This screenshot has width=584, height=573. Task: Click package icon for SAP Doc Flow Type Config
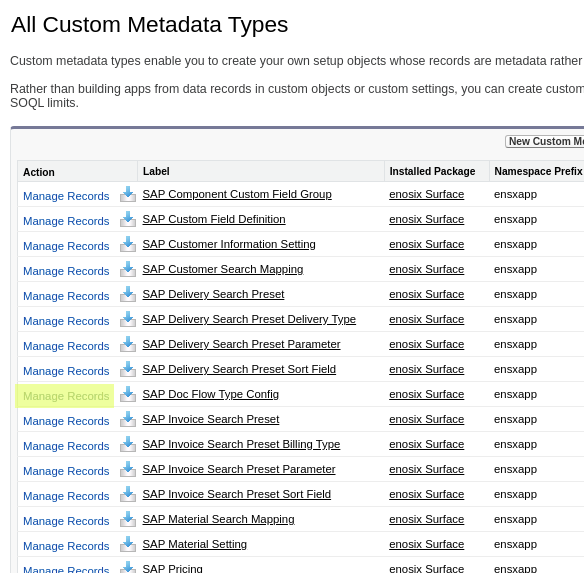pyautogui.click(x=128, y=394)
